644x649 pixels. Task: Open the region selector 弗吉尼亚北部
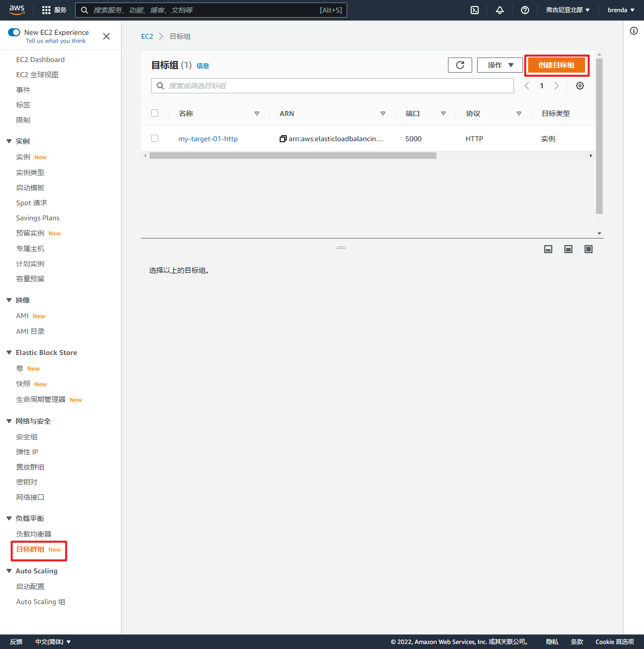point(568,10)
